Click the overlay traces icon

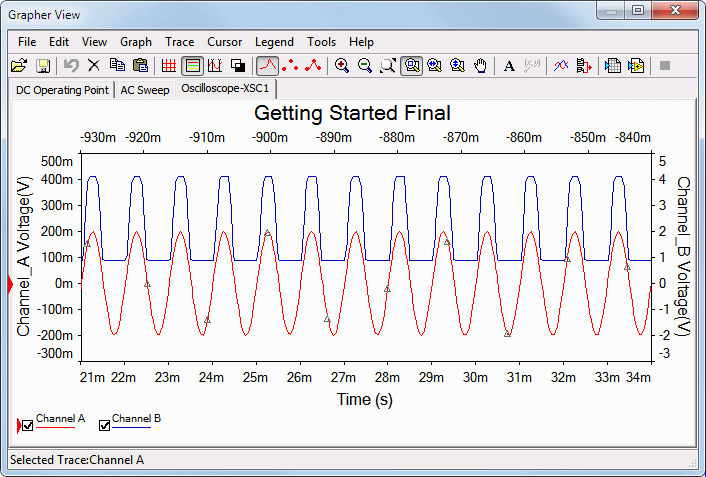pyautogui.click(x=561, y=66)
